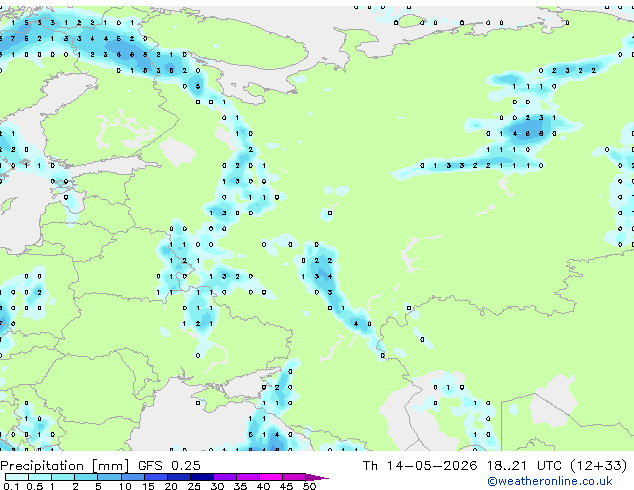Click the legend arrow tip beyond 50
Viewport: 634px width, 490px height.
317,478
